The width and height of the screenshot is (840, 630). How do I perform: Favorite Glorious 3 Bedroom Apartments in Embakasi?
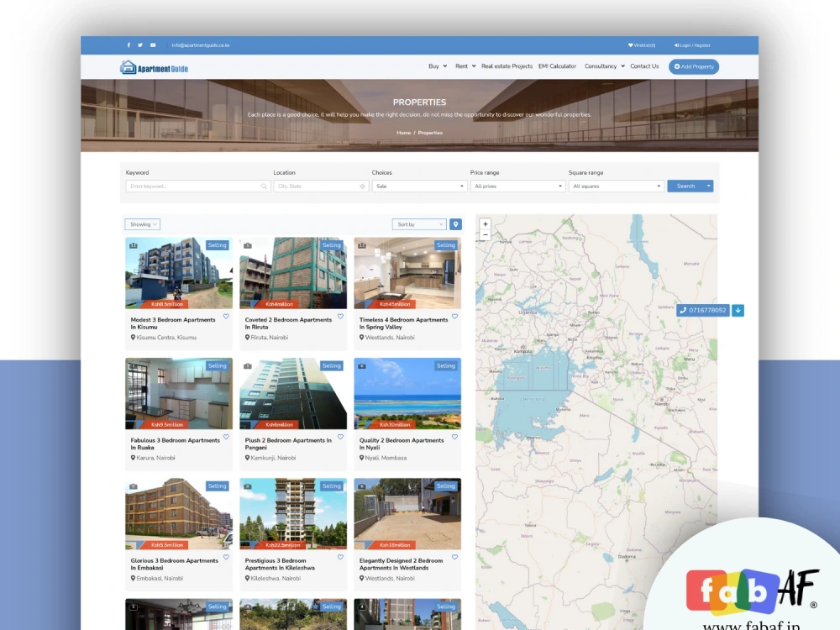226,558
